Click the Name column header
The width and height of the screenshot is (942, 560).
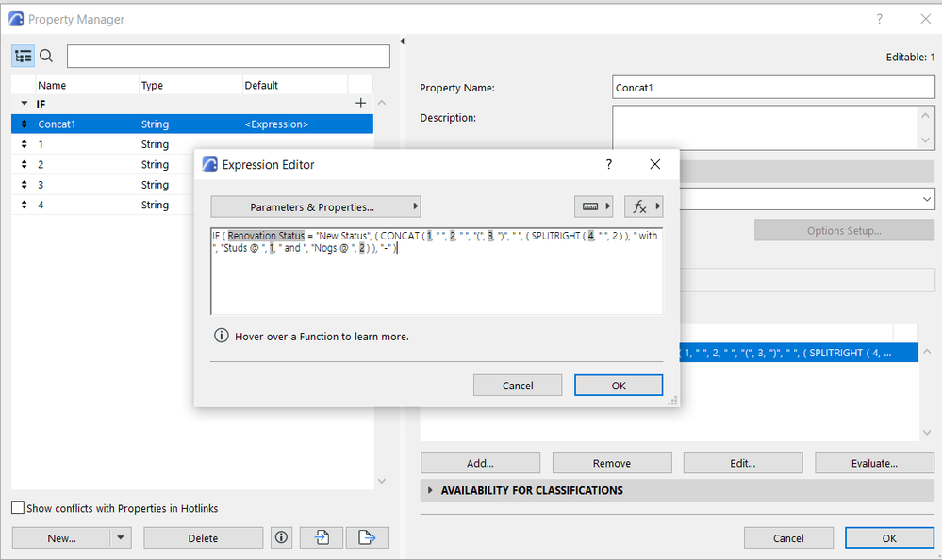point(87,86)
